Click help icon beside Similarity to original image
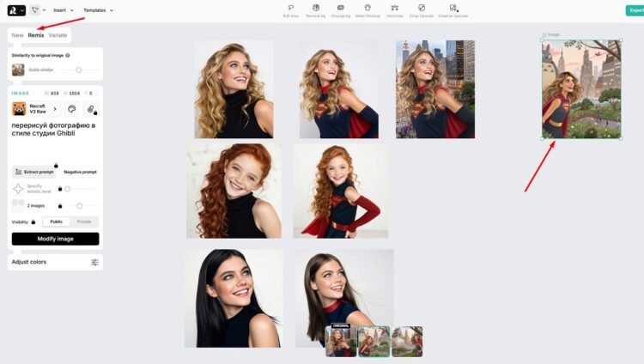The width and height of the screenshot is (644, 364). tap(68, 55)
